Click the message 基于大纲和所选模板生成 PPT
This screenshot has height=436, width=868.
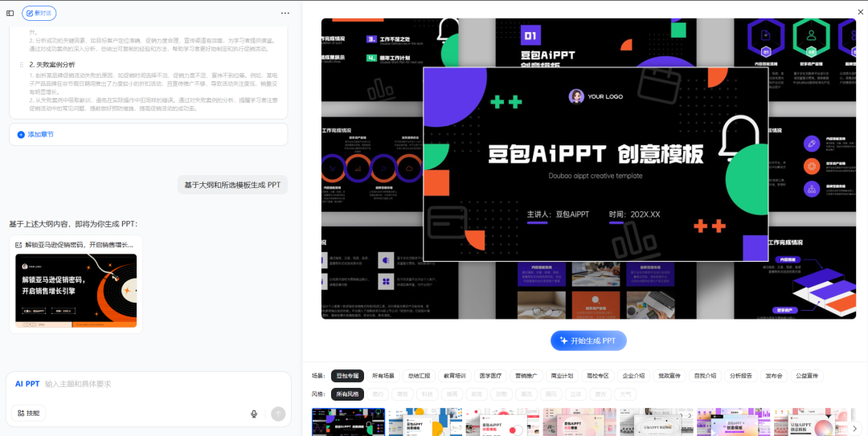click(232, 185)
